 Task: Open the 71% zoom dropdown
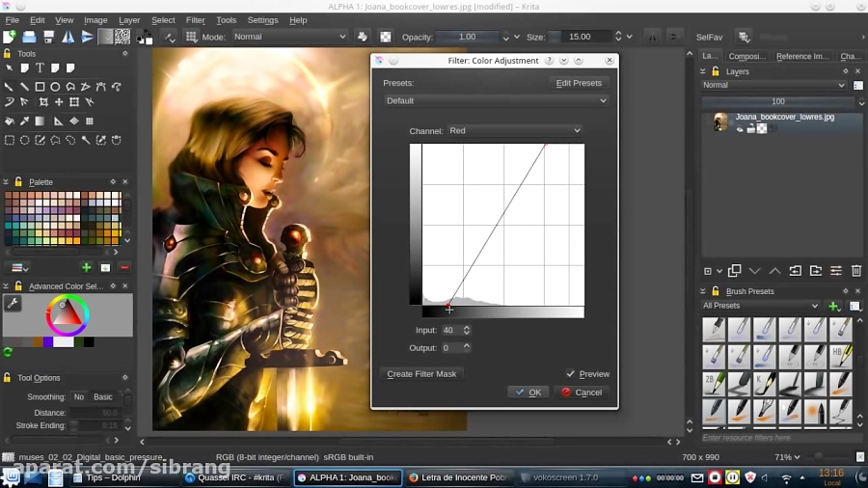(x=787, y=457)
